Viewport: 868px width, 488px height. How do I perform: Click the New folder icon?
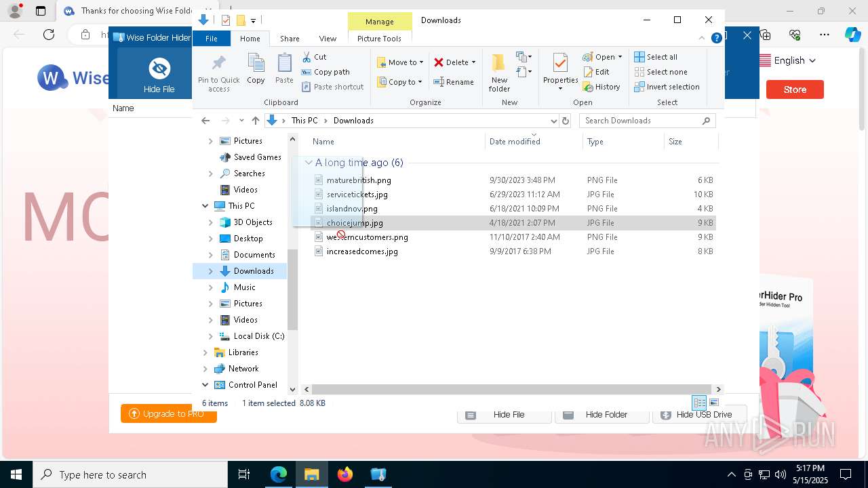498,62
